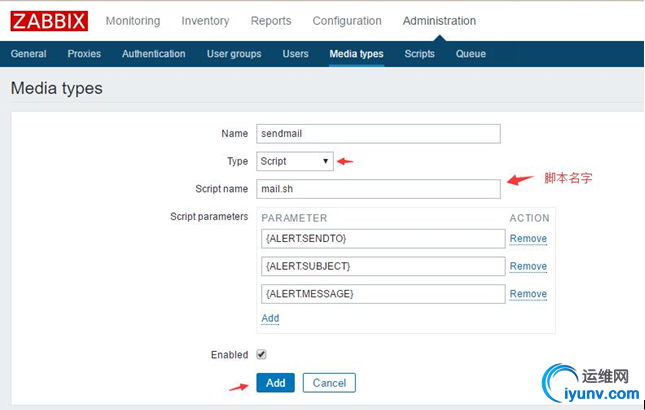Viewport: 645px width, 410px height.
Task: Open the Inventory menu
Action: click(x=205, y=21)
